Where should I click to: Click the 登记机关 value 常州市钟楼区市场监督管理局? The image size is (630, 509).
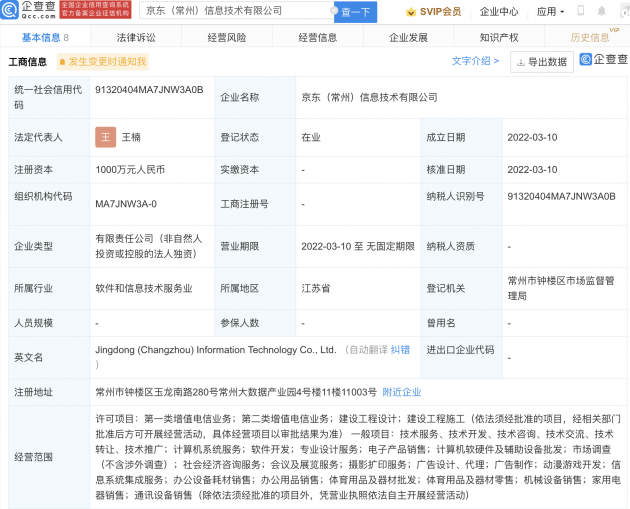click(561, 288)
